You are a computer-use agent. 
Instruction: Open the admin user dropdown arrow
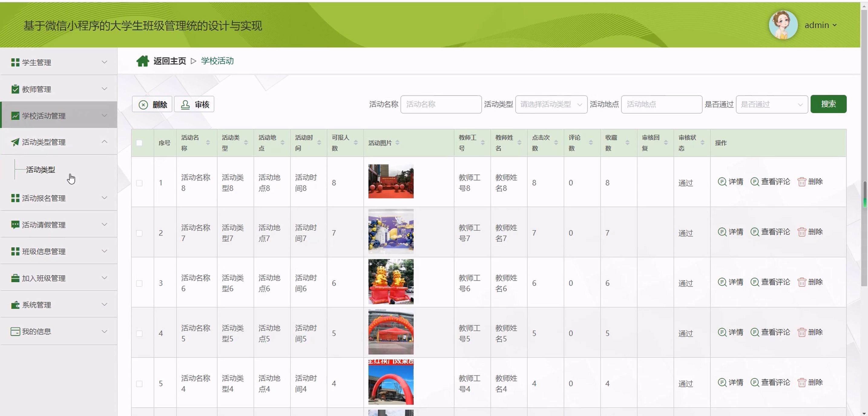click(835, 25)
